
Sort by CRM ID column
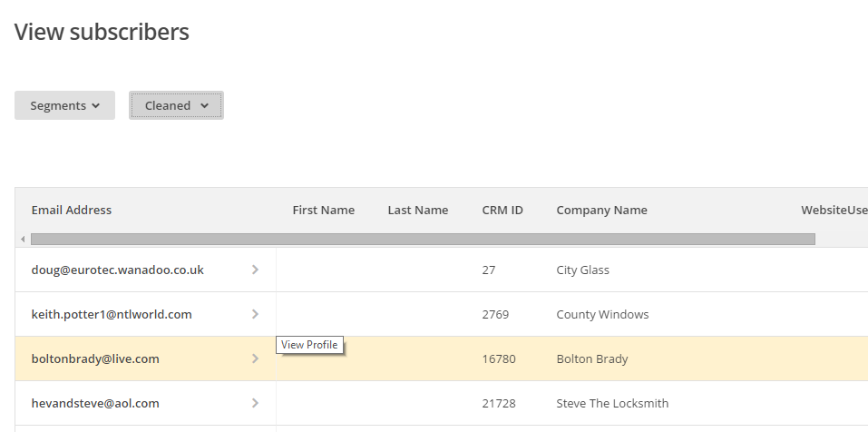click(x=502, y=210)
